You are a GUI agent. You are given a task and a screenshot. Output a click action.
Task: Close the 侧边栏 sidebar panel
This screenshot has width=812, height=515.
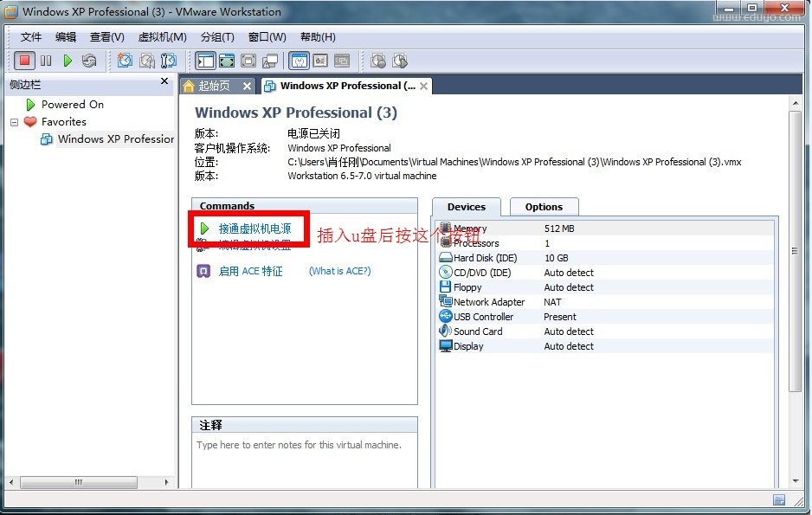pyautogui.click(x=164, y=81)
